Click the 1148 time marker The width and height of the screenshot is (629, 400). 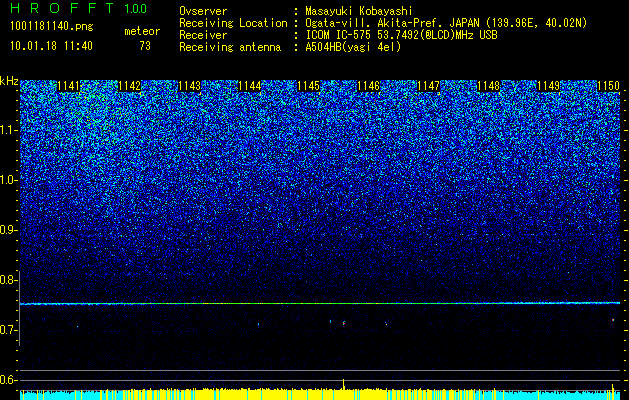489,86
